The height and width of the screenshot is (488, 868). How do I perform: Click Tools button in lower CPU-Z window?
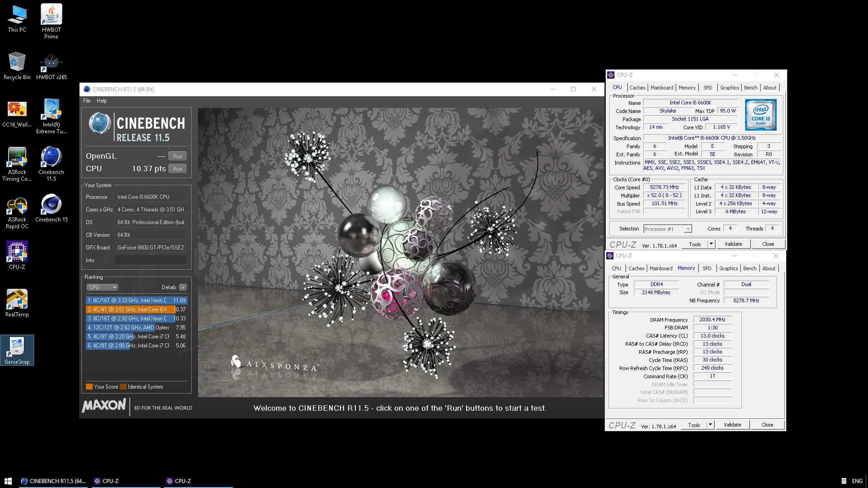coord(693,425)
